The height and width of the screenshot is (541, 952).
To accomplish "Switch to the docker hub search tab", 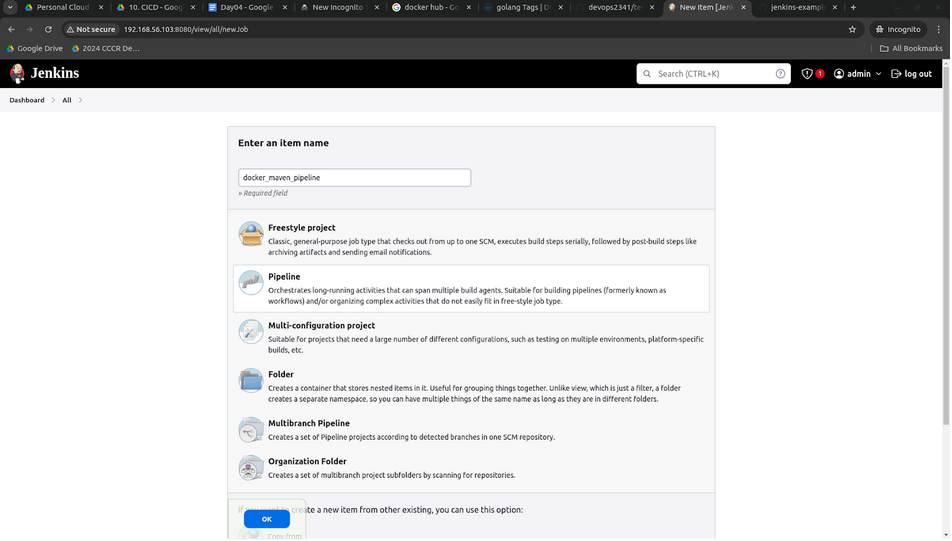I will [x=430, y=7].
